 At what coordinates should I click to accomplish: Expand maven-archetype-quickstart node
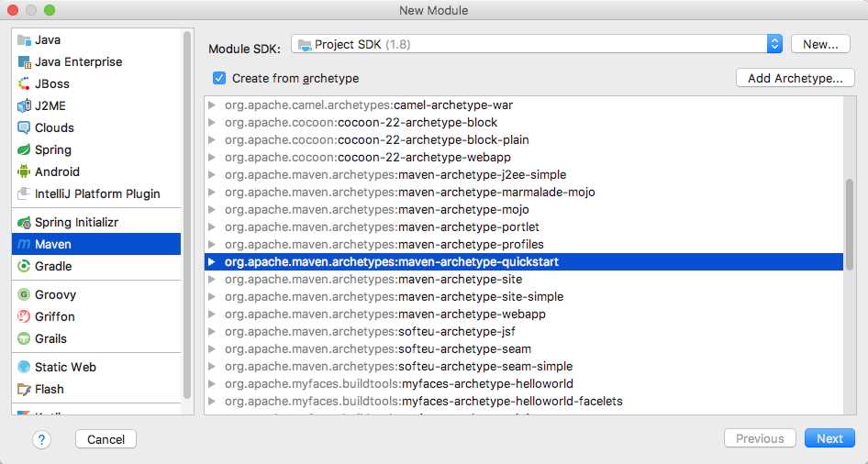[x=212, y=261]
